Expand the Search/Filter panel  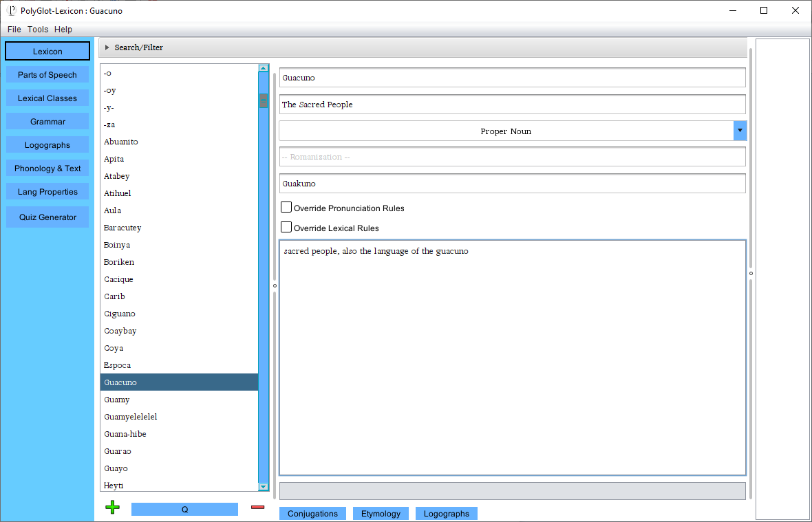pos(108,47)
